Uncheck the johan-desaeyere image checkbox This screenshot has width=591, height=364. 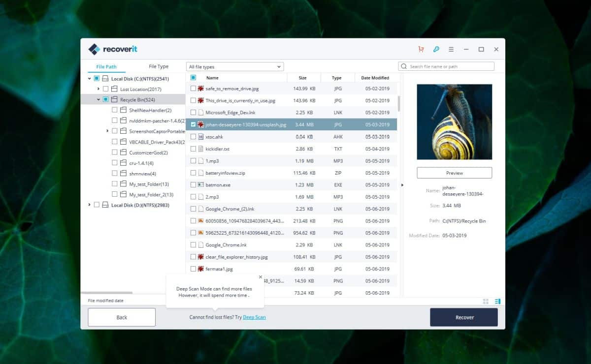(192, 124)
